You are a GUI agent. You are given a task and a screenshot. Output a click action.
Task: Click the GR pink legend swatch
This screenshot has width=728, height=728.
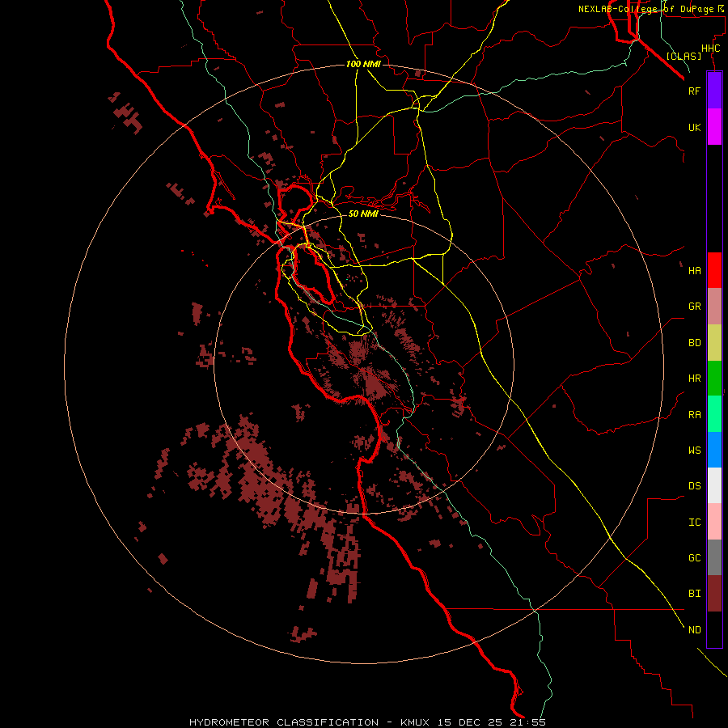pos(714,307)
